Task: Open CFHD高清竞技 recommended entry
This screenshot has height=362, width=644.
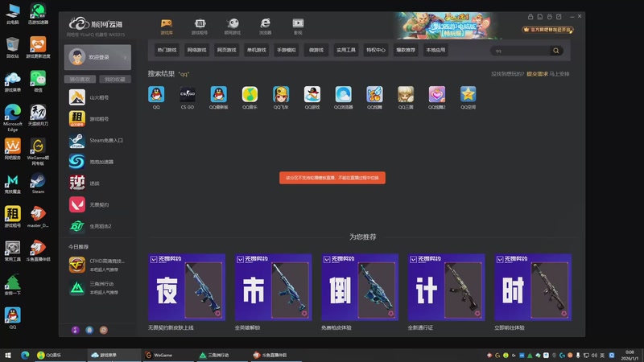Action: click(x=97, y=265)
